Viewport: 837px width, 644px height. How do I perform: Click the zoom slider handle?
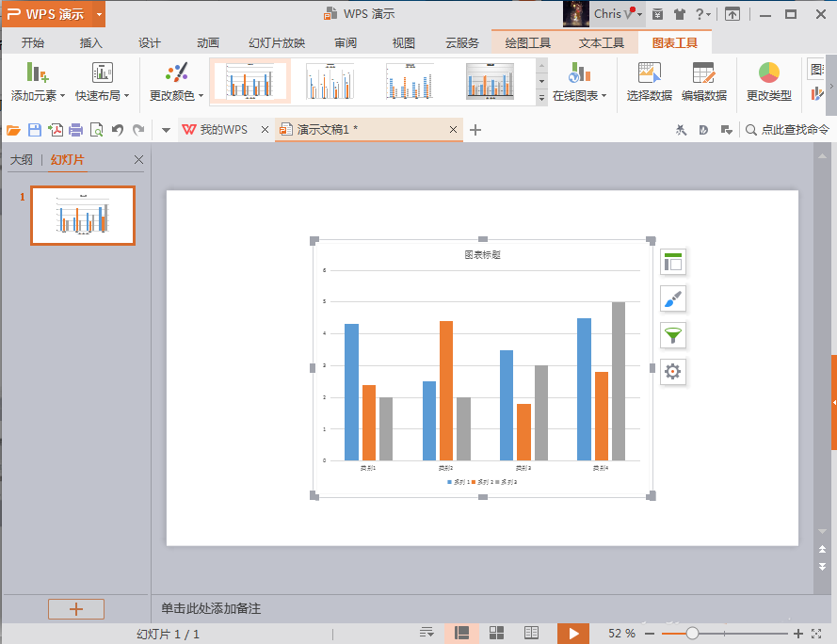[x=692, y=634]
